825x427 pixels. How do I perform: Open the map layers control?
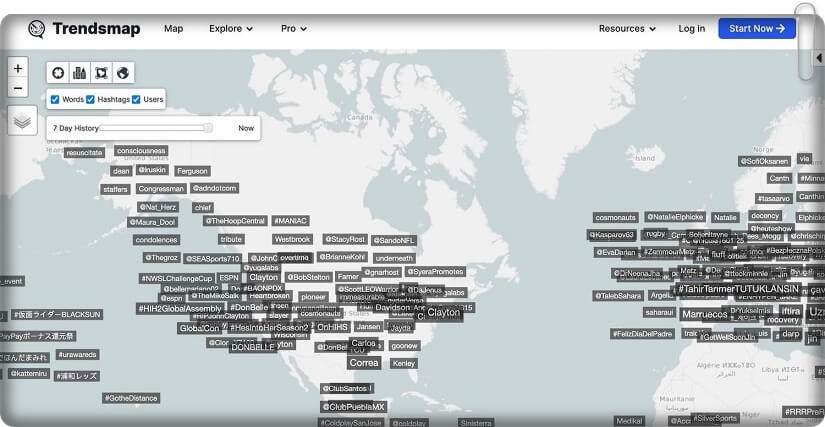[22, 121]
